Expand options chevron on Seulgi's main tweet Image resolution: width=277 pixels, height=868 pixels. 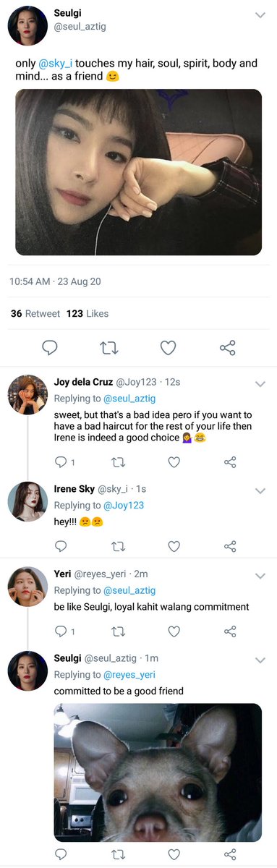point(260,15)
